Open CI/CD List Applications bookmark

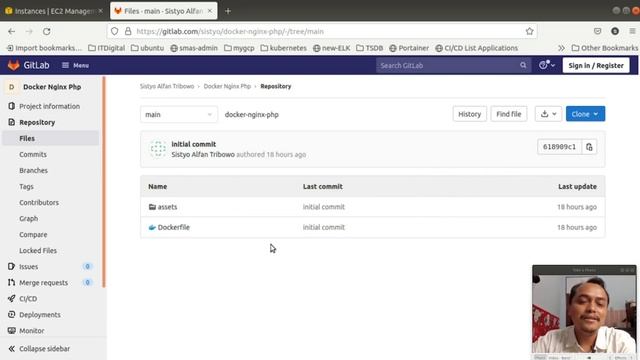[476, 48]
